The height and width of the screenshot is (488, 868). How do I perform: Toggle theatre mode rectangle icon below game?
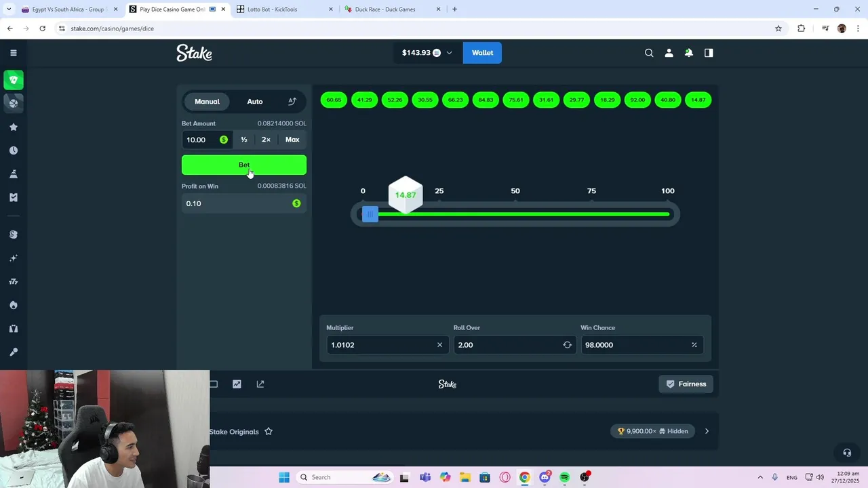tap(214, 384)
